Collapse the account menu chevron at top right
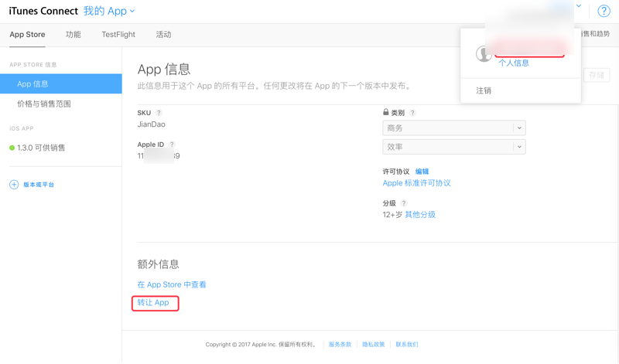619x364 pixels. click(x=579, y=6)
